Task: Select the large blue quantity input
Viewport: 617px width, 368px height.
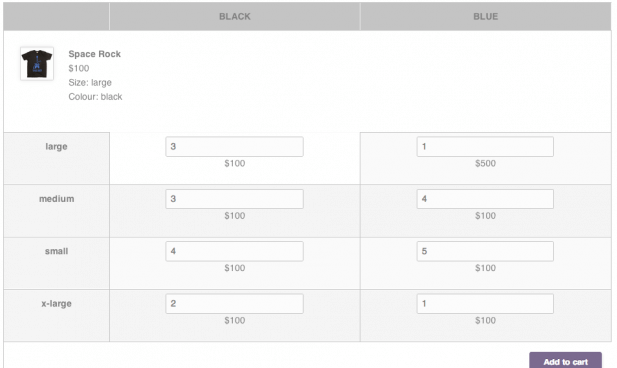Action: click(485, 146)
